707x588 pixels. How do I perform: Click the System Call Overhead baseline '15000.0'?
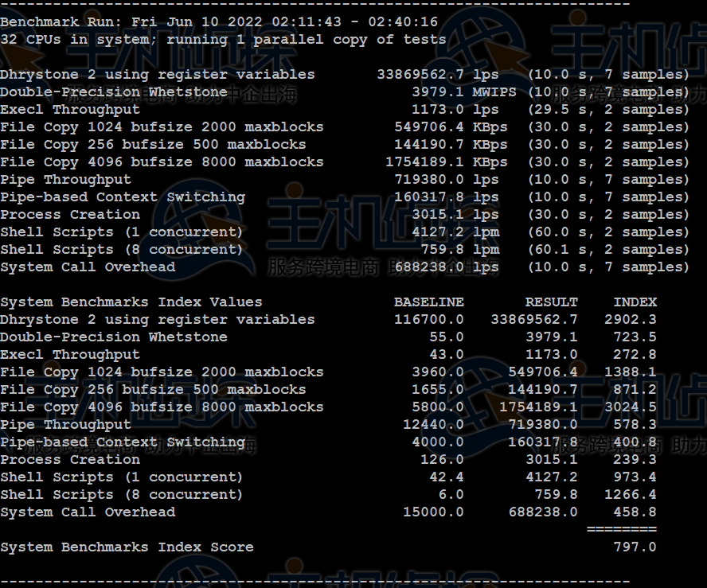(433, 512)
